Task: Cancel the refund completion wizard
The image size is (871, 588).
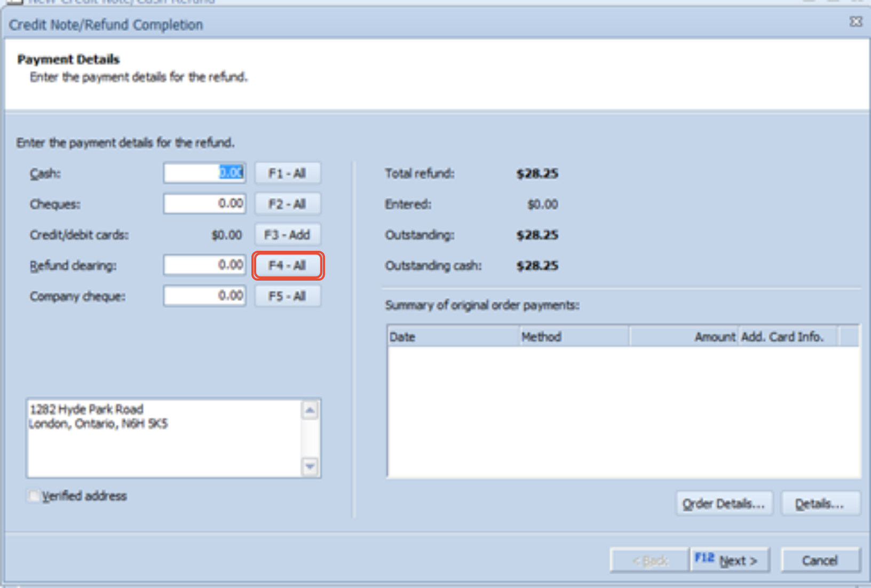Action: [x=820, y=560]
